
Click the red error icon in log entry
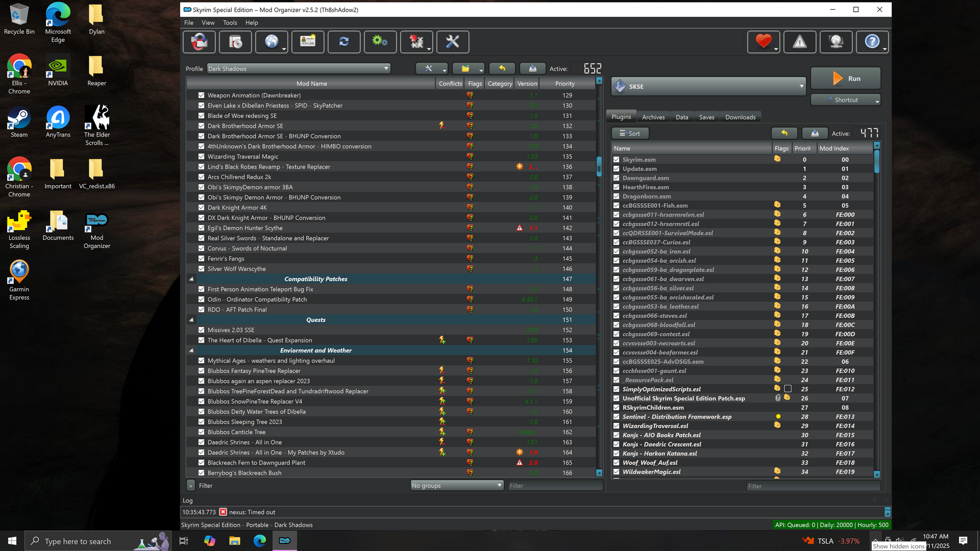tap(223, 512)
